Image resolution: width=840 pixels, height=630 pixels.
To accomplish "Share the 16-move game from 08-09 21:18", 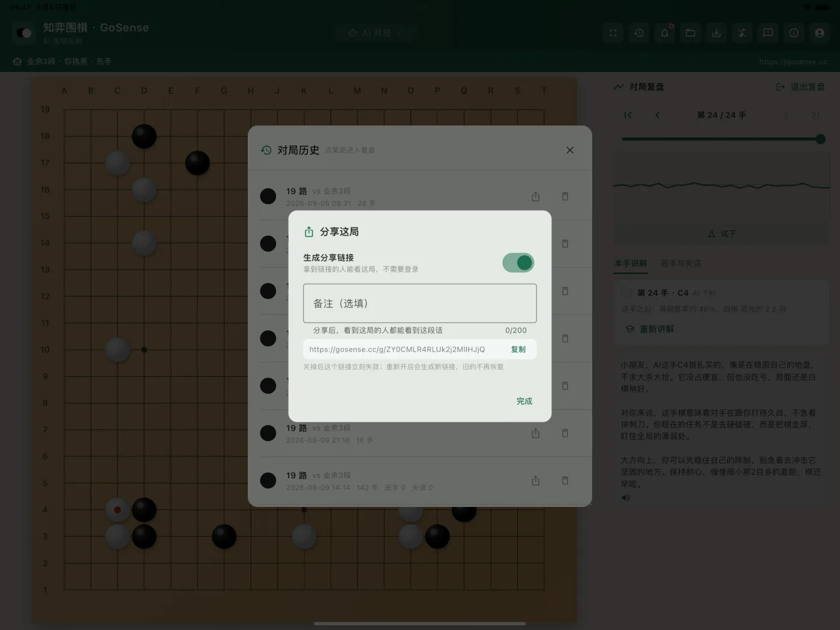I will (535, 433).
